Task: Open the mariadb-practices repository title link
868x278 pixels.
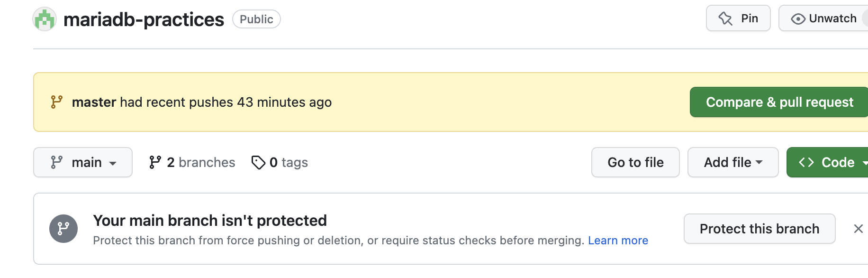Action: 144,19
